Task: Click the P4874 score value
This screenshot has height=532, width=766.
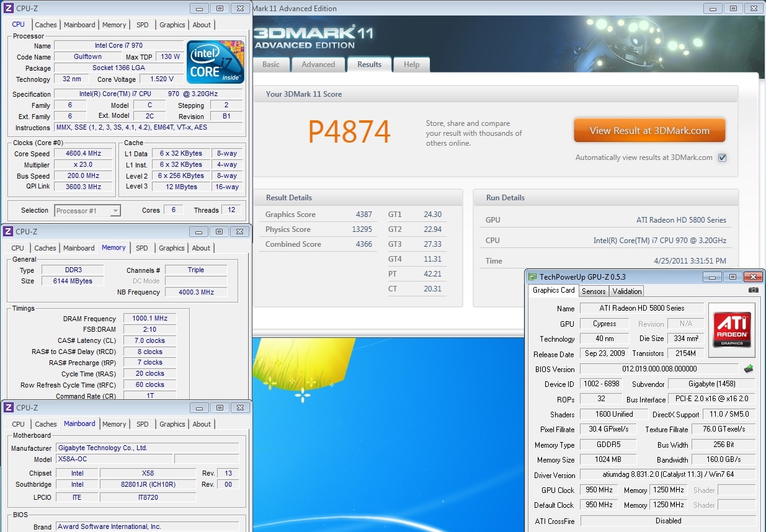Action: 349,131
